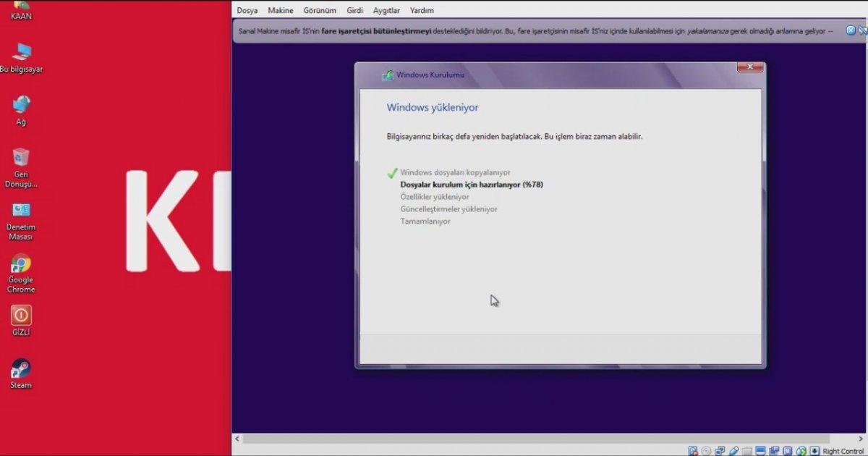Open the Aygıtlar menu
868x456 pixels.
click(x=387, y=10)
